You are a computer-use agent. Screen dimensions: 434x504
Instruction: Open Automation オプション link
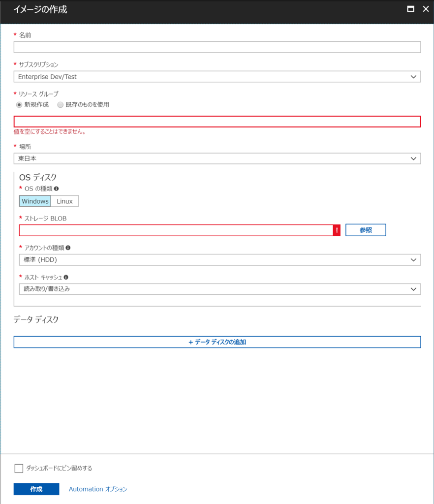pos(98,489)
